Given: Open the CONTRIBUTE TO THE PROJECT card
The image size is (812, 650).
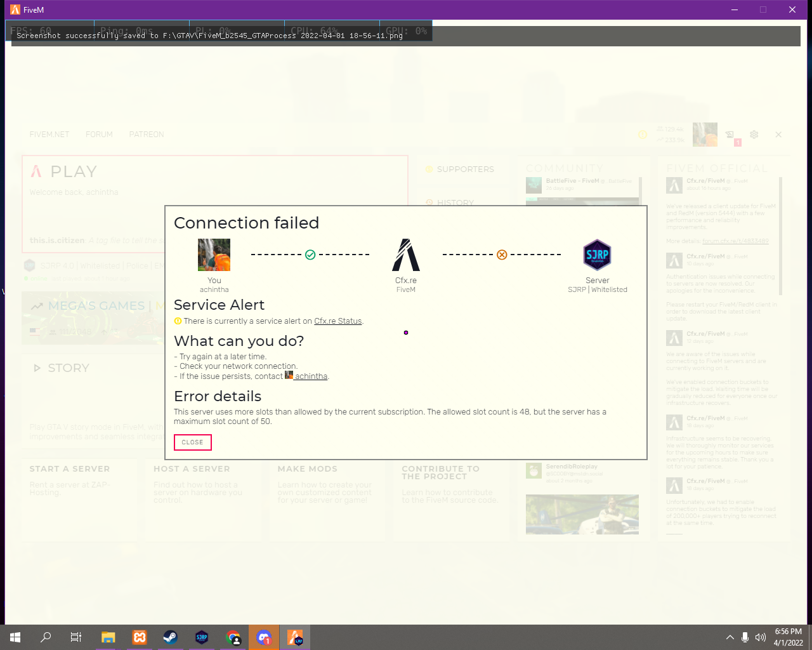Looking at the screenshot, I should tap(451, 500).
